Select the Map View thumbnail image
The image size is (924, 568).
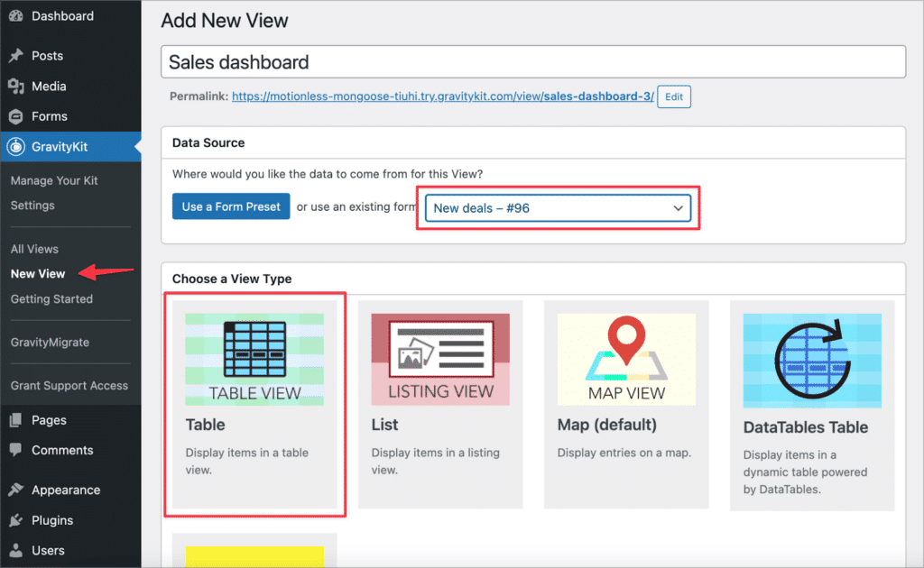click(626, 359)
